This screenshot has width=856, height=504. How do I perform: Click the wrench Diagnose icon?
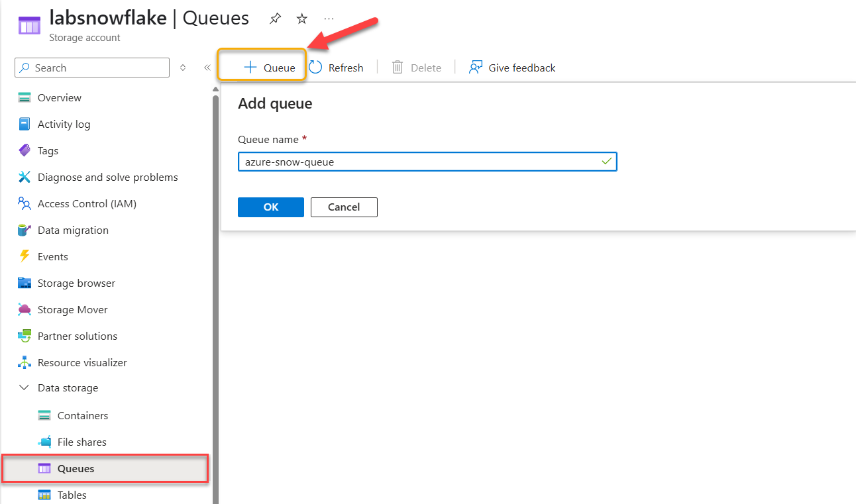25,177
